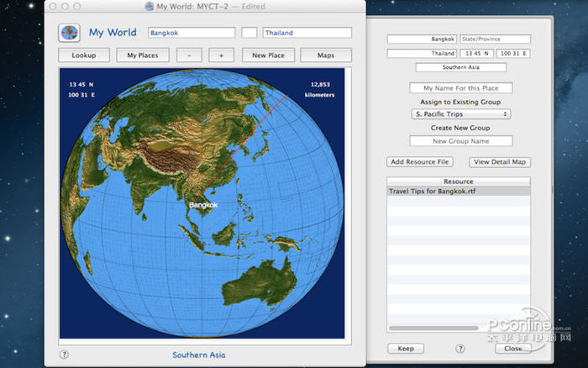Image resolution: width=588 pixels, height=368 pixels.
Task: Click the empty state code field
Action: [249, 33]
